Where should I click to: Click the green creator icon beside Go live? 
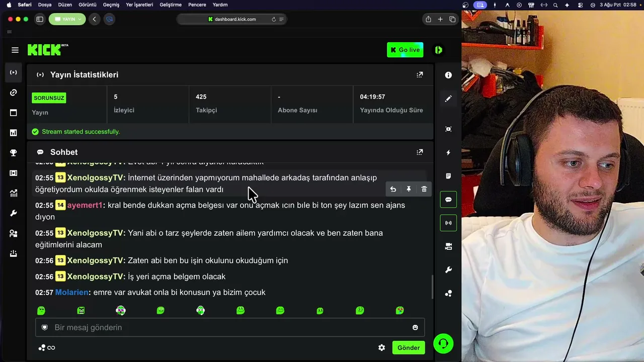[439, 50]
